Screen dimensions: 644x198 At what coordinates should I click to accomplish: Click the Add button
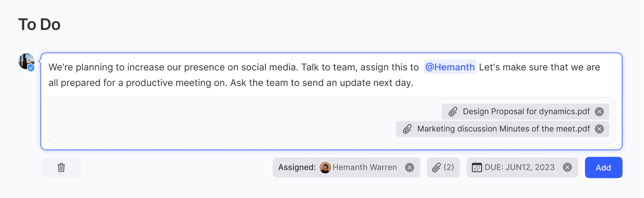[x=603, y=168]
